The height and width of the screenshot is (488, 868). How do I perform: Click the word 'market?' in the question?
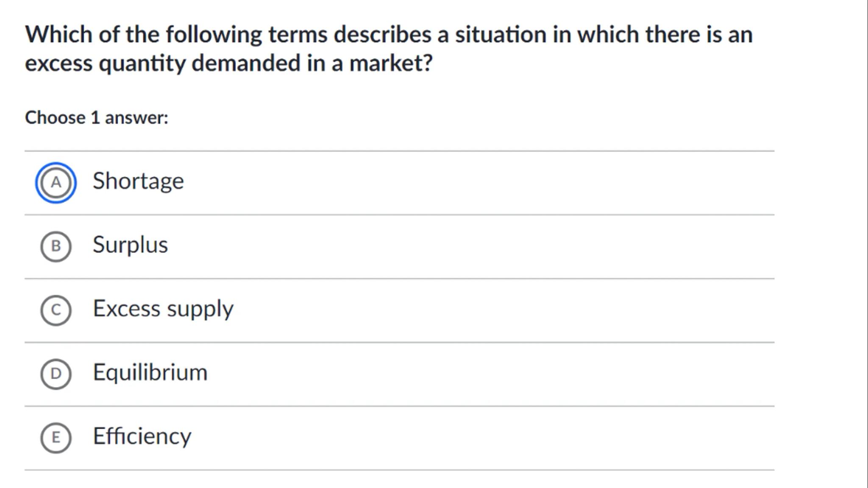click(x=390, y=63)
